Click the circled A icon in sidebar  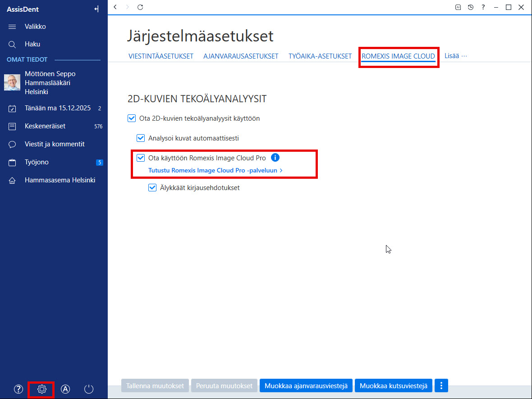tap(65, 389)
